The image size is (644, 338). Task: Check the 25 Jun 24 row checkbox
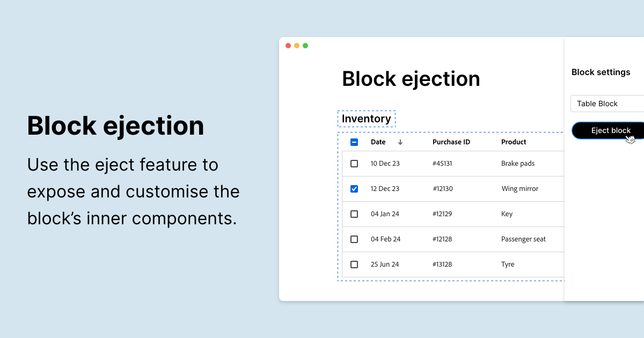(x=354, y=264)
